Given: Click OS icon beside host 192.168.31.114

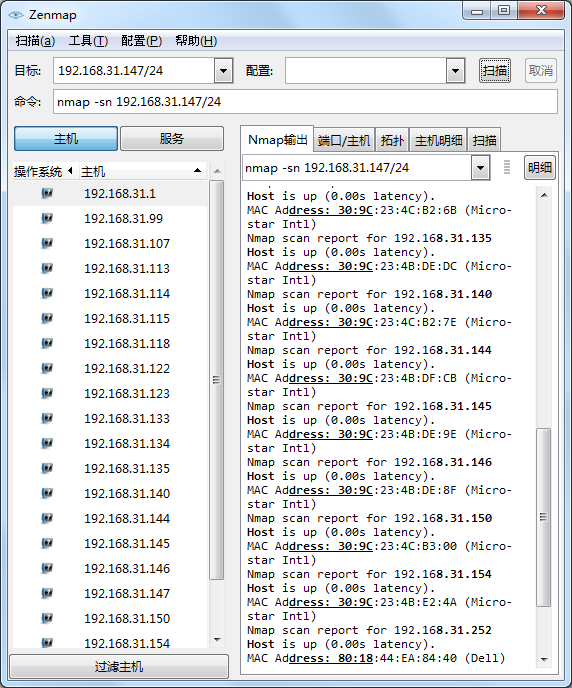Looking at the screenshot, I should point(47,293).
